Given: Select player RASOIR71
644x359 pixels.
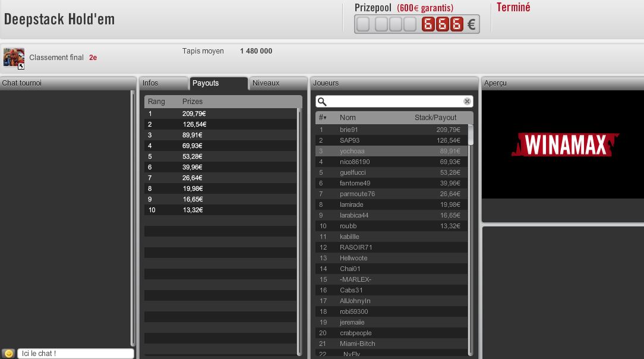Looking at the screenshot, I should 392,247.
